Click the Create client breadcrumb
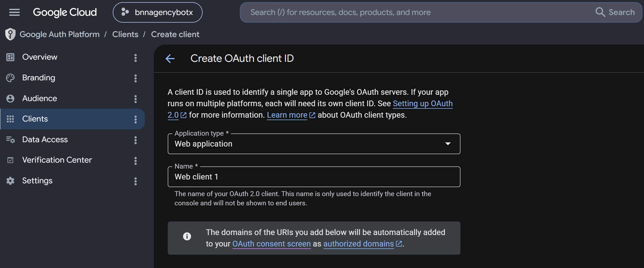 pos(175,34)
